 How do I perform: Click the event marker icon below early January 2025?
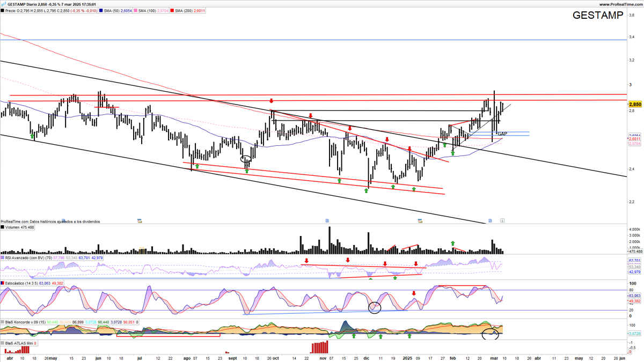coord(420,220)
